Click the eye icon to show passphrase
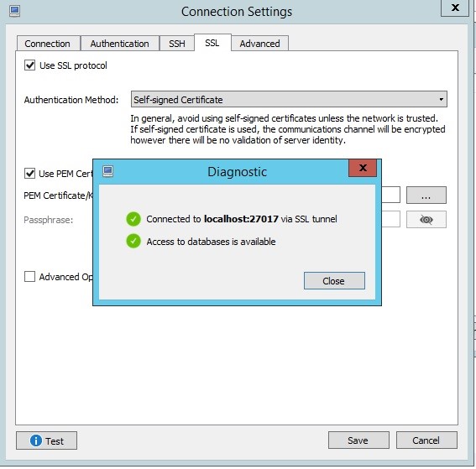This screenshot has width=476, height=469. coord(426,219)
